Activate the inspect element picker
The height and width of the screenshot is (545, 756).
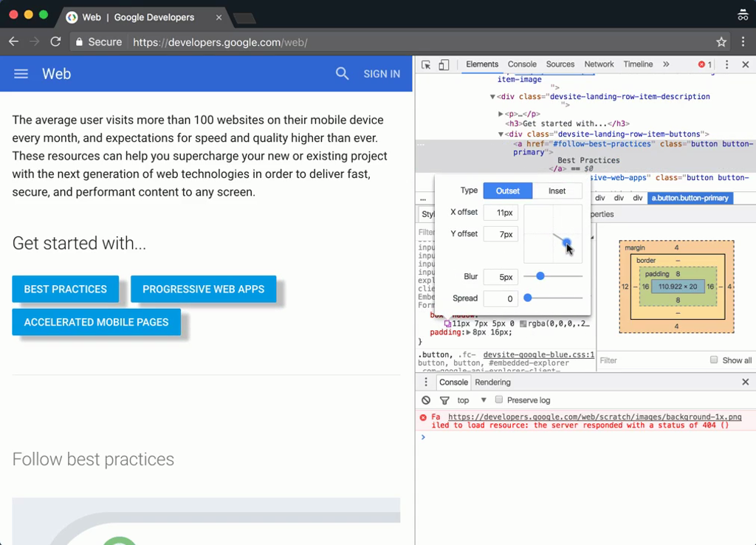click(426, 65)
